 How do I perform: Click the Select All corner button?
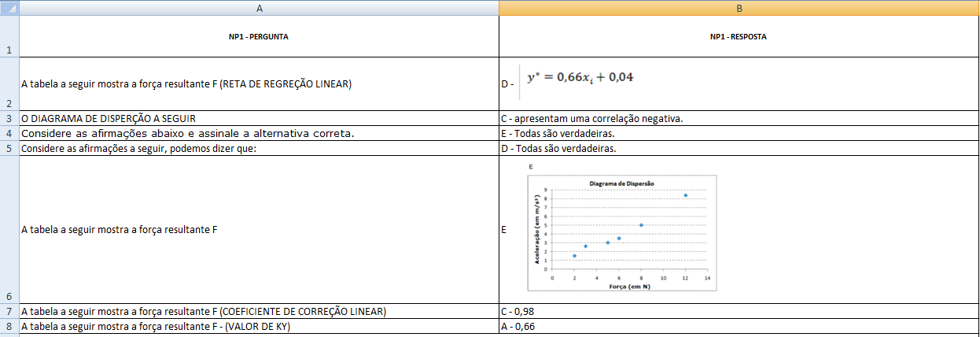[x=9, y=8]
